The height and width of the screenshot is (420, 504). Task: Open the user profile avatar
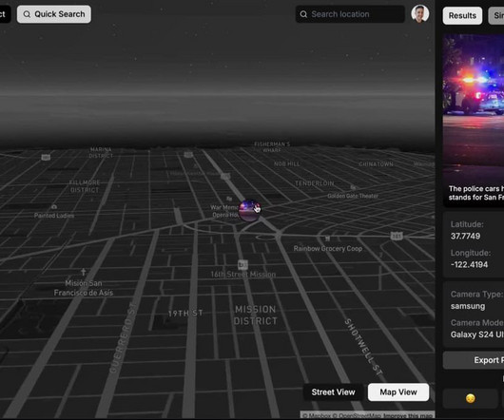coord(419,14)
